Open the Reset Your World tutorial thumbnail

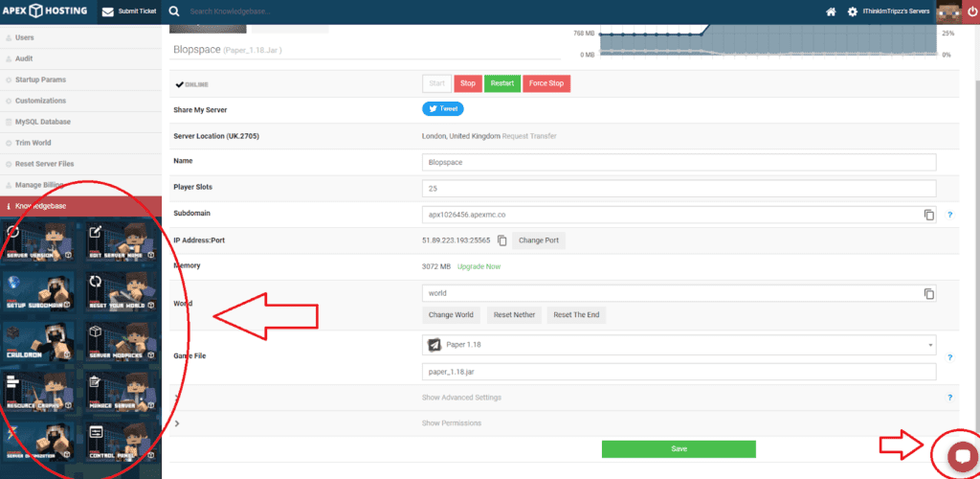point(122,292)
